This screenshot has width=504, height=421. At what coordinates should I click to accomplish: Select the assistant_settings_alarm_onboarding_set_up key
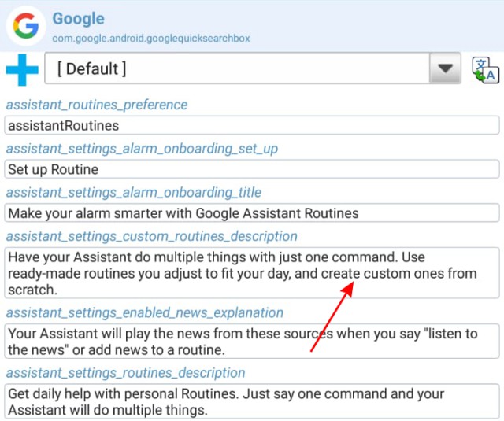pyautogui.click(x=142, y=149)
